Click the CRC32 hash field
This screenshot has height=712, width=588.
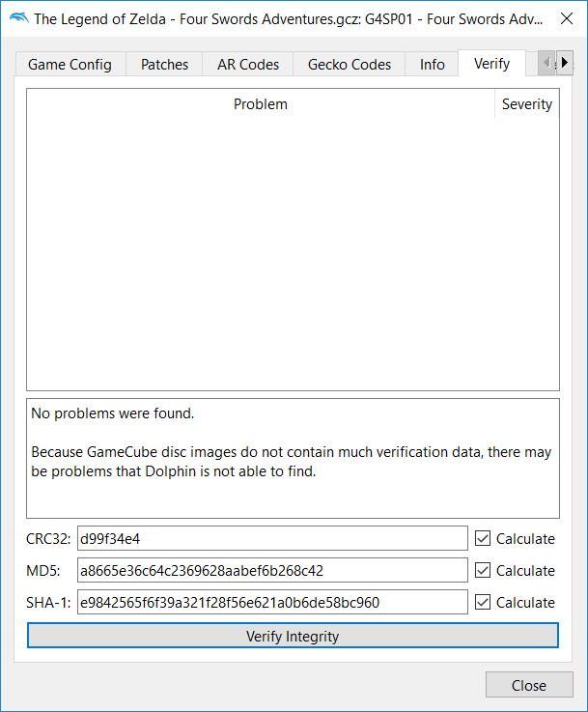[272, 538]
